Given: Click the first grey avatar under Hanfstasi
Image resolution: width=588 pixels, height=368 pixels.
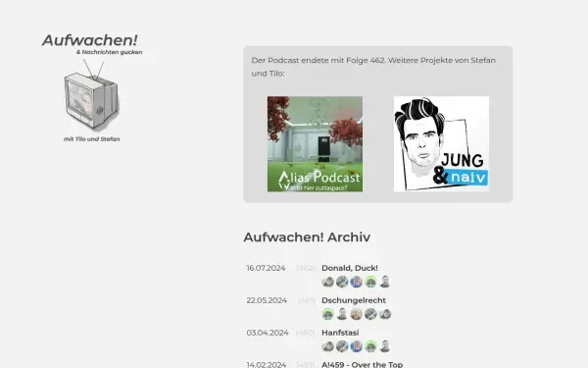Looking at the screenshot, I should click(327, 346).
